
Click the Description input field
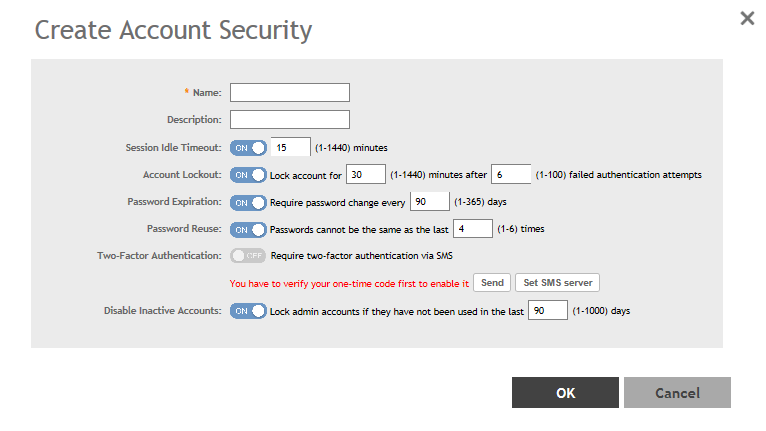point(290,120)
